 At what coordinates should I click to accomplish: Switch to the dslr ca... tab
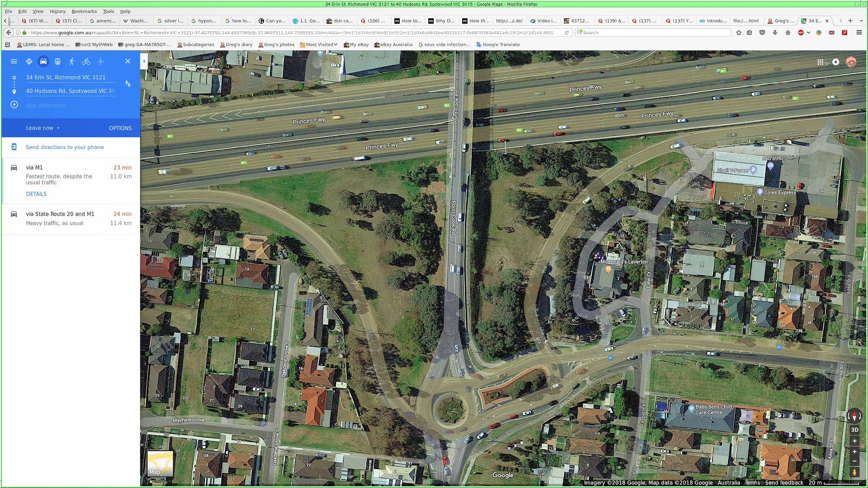(340, 20)
